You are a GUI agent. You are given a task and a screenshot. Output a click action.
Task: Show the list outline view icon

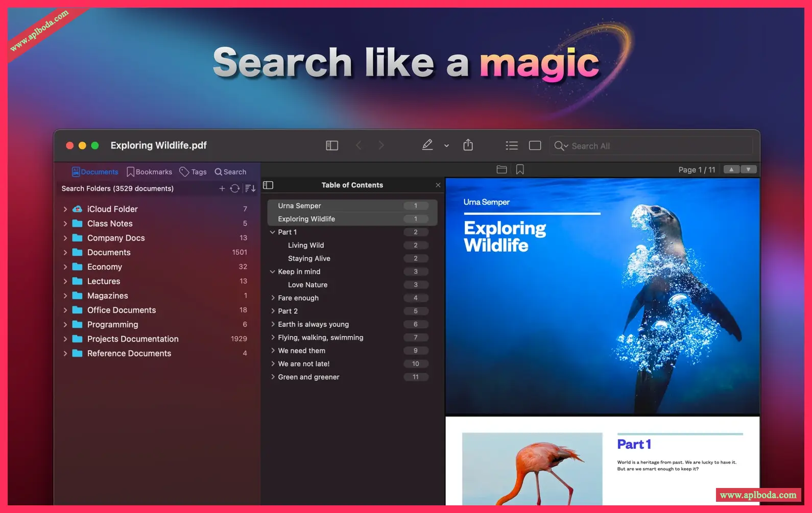512,145
